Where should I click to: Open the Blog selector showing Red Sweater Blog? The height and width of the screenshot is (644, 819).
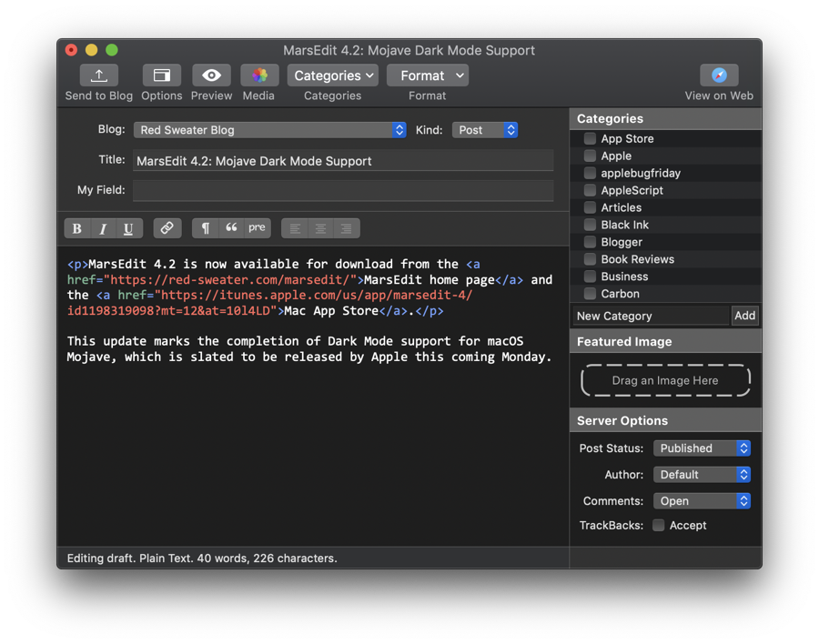[x=269, y=130]
